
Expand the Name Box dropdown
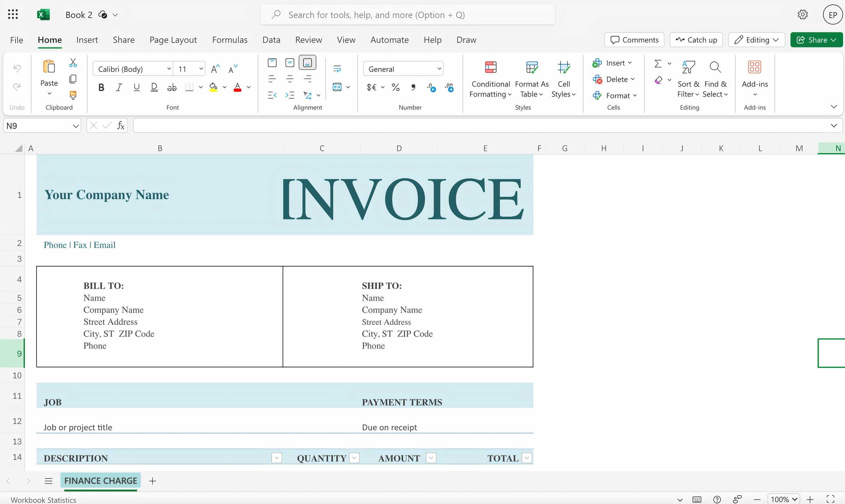coord(76,126)
